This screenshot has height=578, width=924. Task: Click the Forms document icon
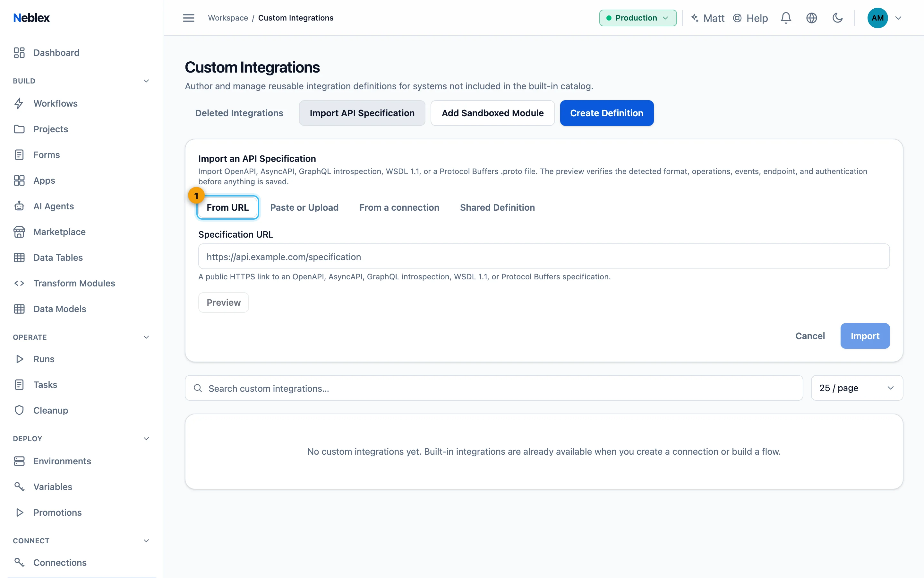click(x=19, y=154)
